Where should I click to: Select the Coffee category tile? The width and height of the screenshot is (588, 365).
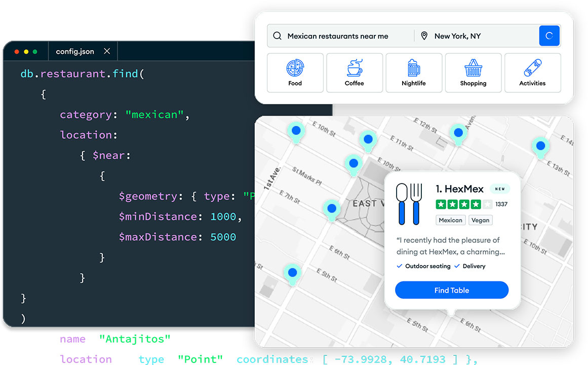click(355, 73)
